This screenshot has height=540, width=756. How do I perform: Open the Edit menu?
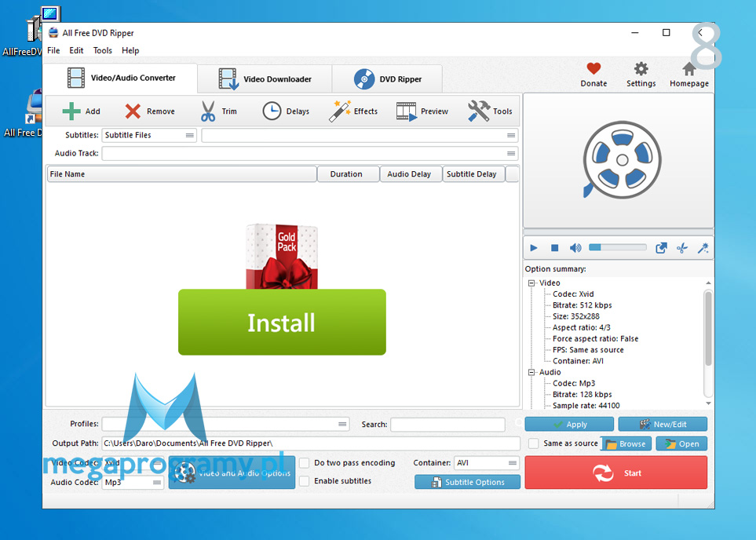click(x=76, y=50)
